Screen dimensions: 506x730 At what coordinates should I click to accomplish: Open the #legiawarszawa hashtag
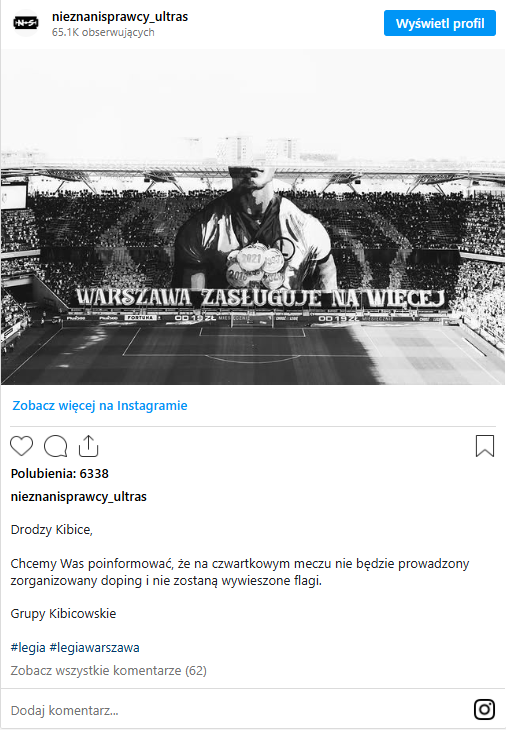click(94, 648)
